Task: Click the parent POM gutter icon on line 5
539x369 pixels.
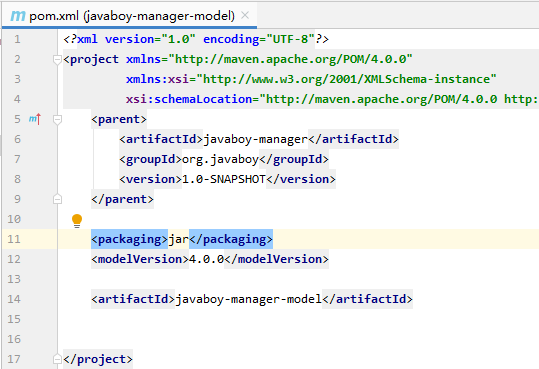Action: (x=35, y=119)
